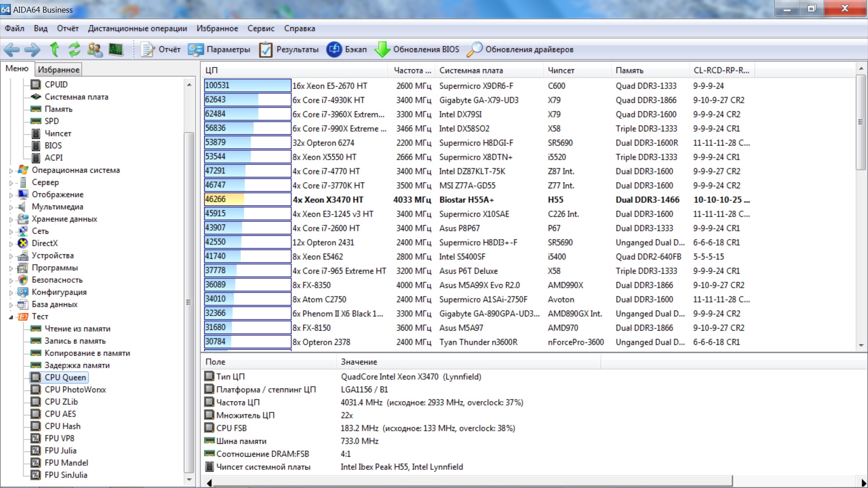Click the Результаты toolbar button
This screenshot has height=488, width=868.
pyautogui.click(x=289, y=49)
